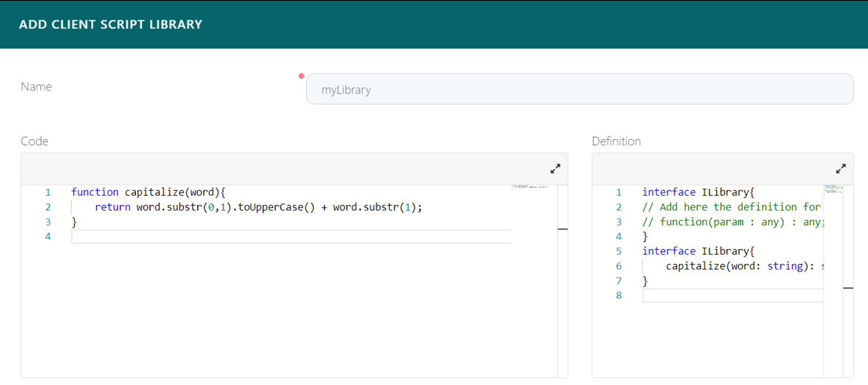Place cursor on empty line 4 of Code
868x385 pixels.
tap(291, 237)
